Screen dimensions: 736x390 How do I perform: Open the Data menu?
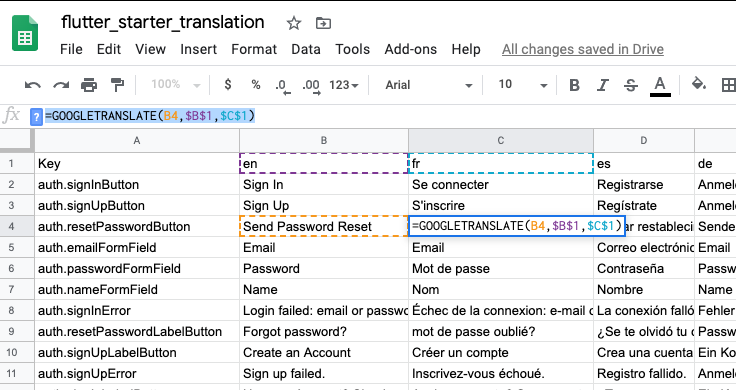pos(306,49)
